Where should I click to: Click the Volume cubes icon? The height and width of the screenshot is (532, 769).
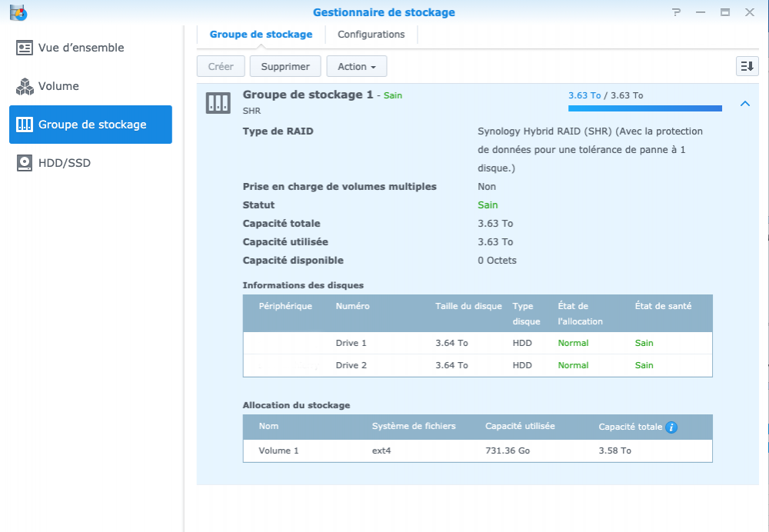click(25, 86)
